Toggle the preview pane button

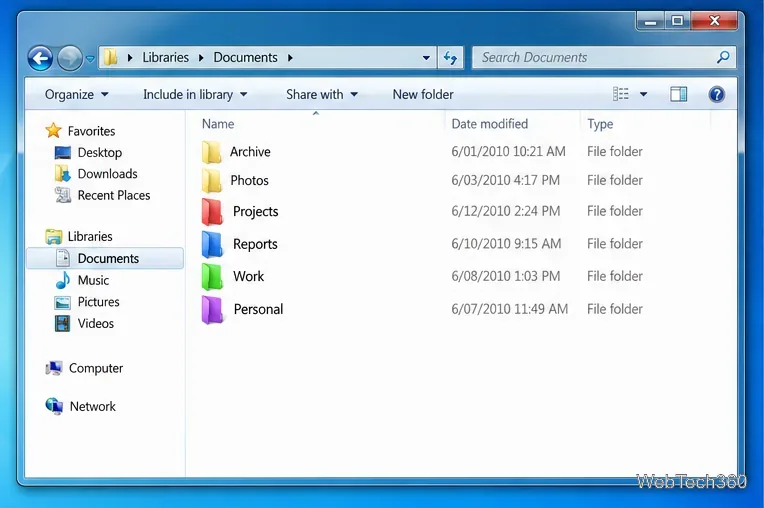[678, 94]
